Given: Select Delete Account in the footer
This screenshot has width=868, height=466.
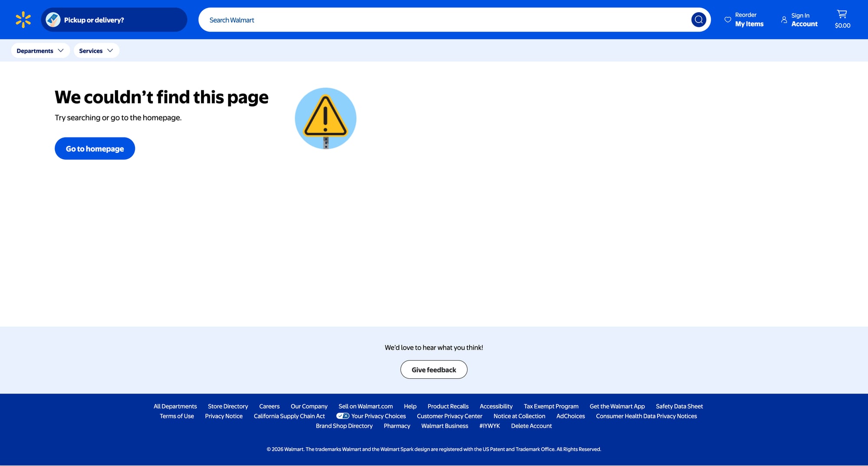Looking at the screenshot, I should tap(531, 426).
